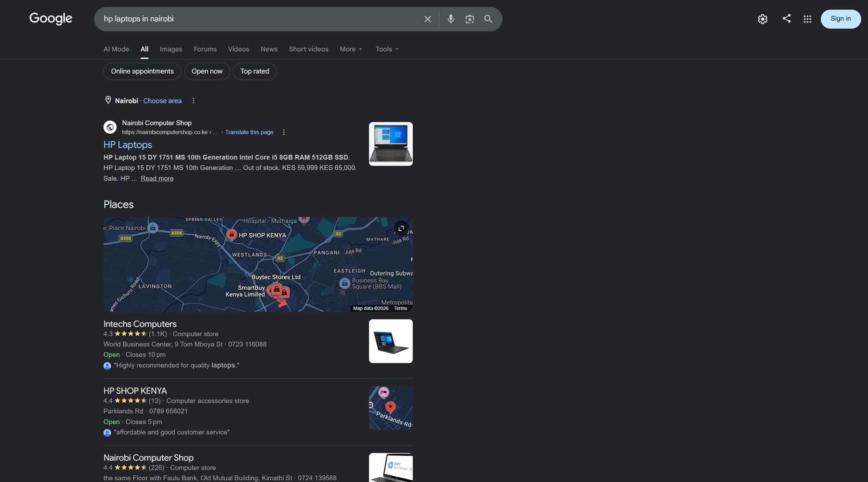Open reviewer avatar on HP SHOP KENYA review
The image size is (868, 482).
(107, 432)
